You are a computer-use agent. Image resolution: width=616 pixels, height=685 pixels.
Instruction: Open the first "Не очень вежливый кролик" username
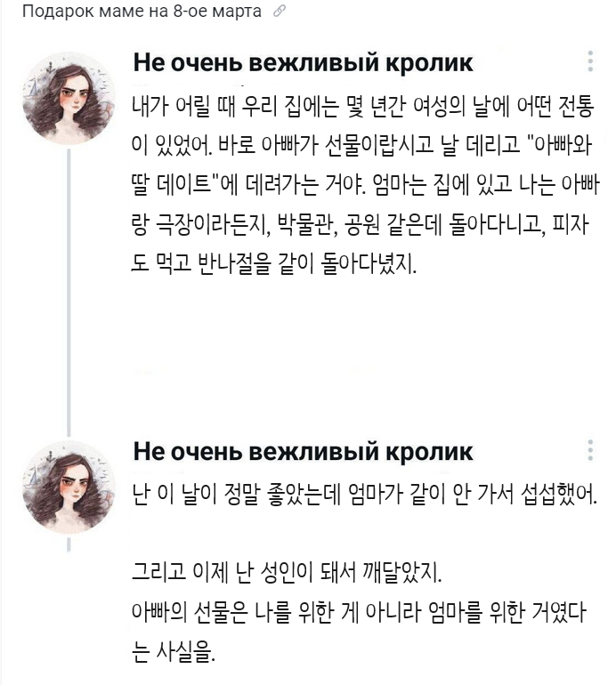303,63
